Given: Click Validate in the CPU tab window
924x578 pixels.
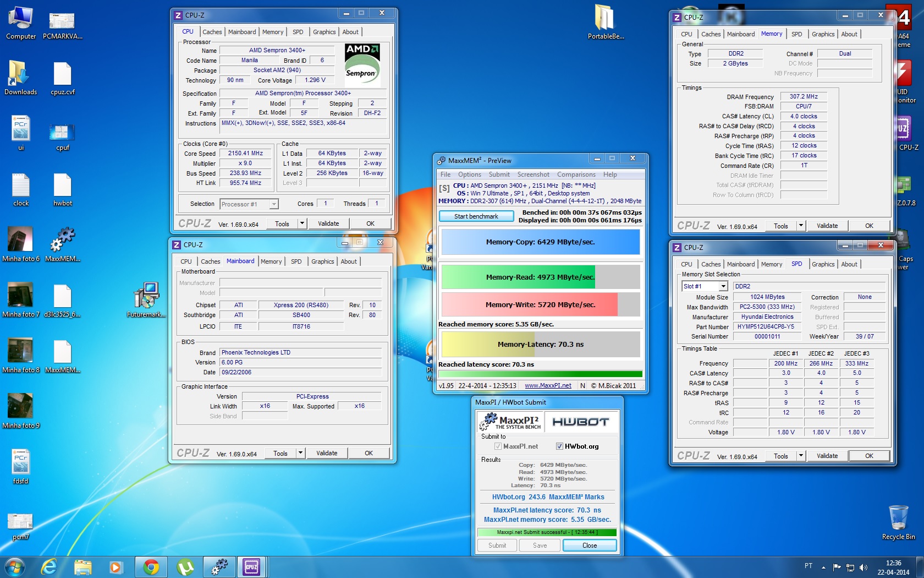Looking at the screenshot, I should [328, 223].
